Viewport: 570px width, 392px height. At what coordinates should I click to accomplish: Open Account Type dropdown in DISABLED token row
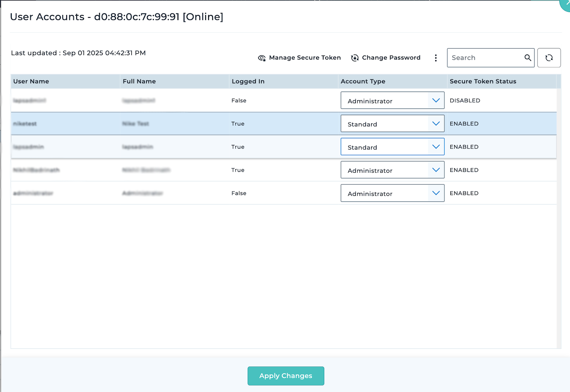pos(393,100)
